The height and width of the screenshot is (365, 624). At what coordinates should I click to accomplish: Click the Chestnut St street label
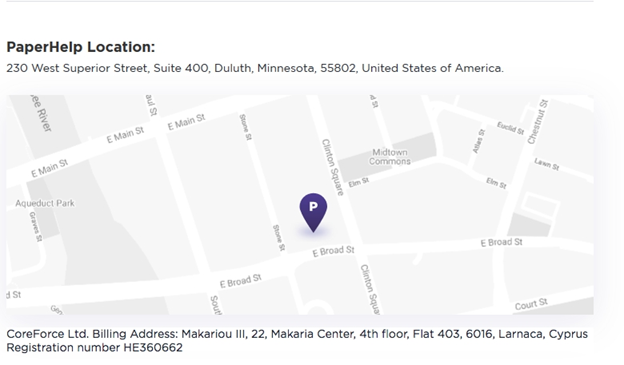point(538,122)
